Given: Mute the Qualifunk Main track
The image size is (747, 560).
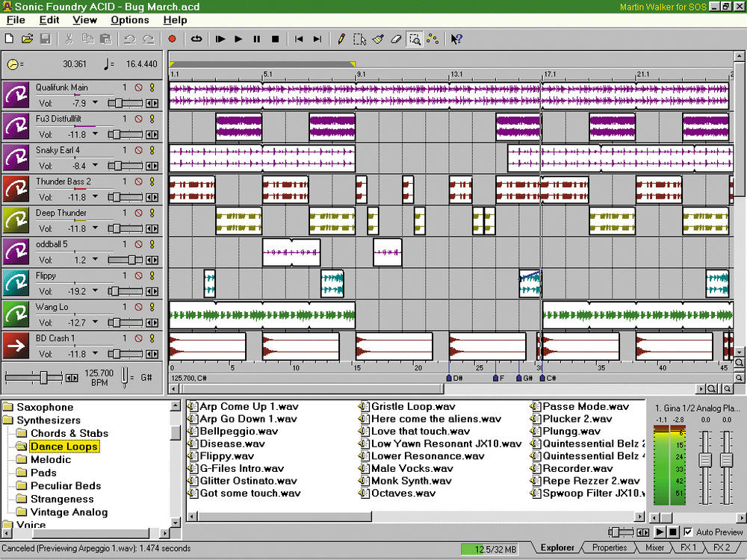Looking at the screenshot, I should [139, 87].
